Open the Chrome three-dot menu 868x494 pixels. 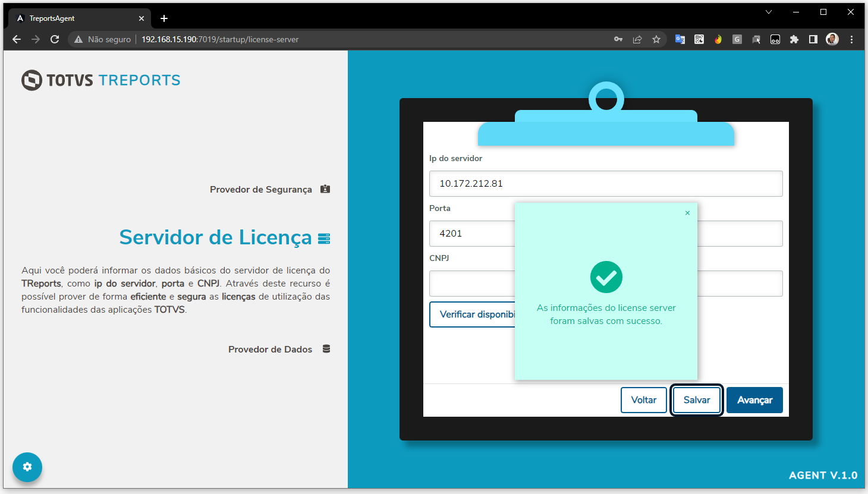tap(851, 39)
